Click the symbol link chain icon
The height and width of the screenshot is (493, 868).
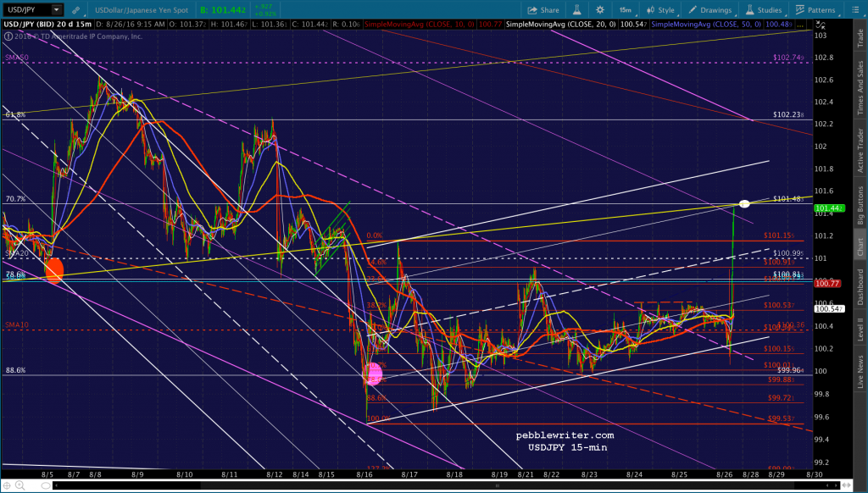tap(75, 10)
